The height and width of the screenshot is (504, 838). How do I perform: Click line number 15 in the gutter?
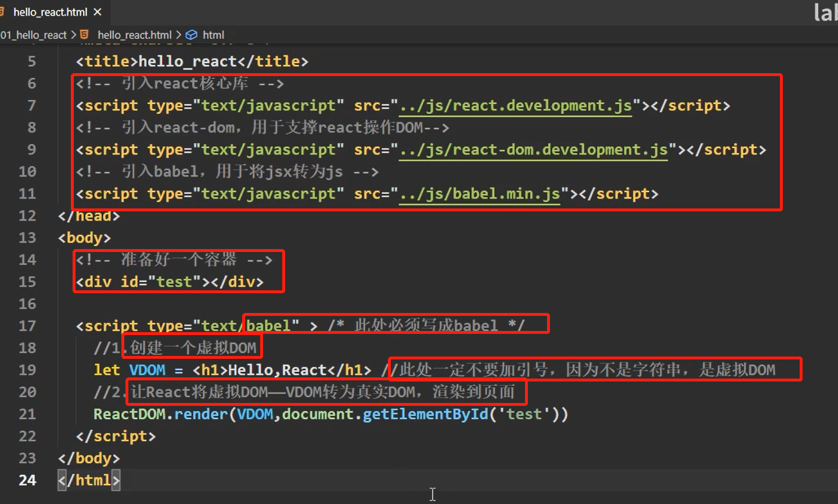coord(27,282)
